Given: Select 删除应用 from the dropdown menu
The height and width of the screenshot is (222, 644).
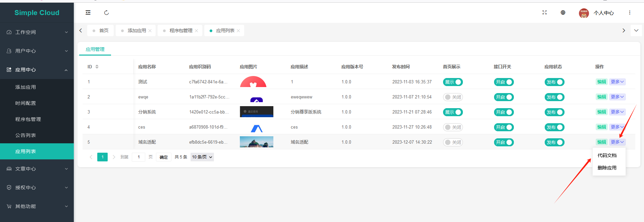Looking at the screenshot, I should (607, 168).
